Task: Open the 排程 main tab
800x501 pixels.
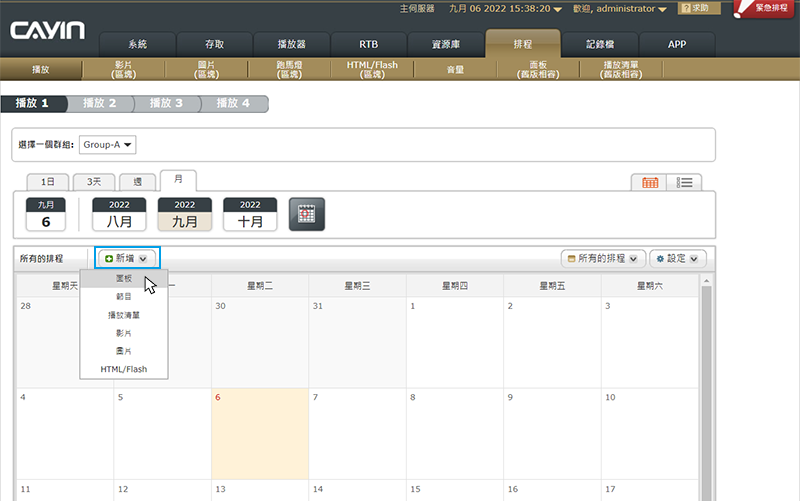Action: tap(523, 44)
